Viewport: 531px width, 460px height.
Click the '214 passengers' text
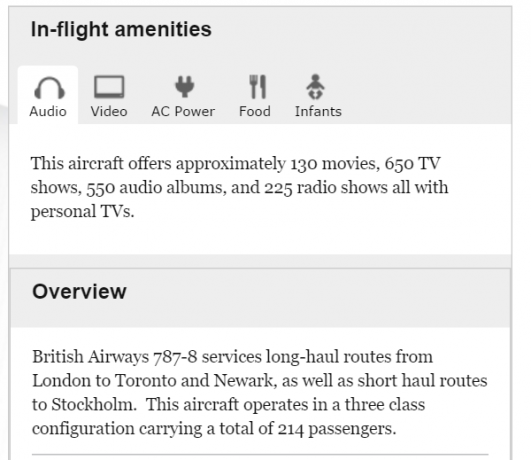[x=337, y=429]
